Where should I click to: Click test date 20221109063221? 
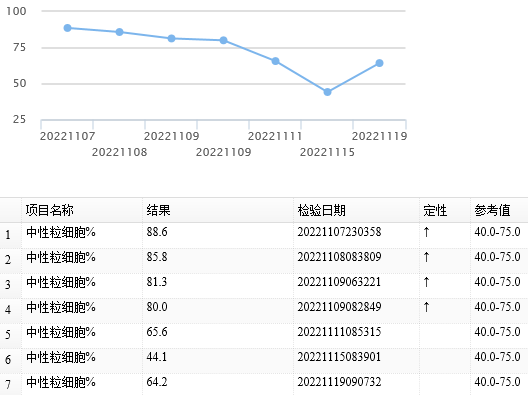click(339, 282)
